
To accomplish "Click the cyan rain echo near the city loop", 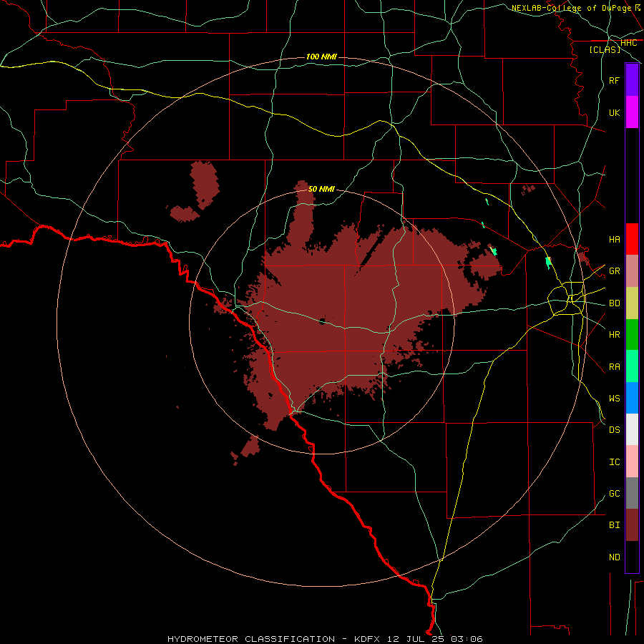I will tap(548, 263).
